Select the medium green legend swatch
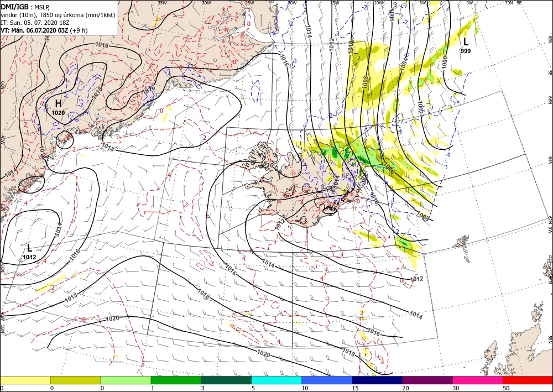Screen dimensions: 553x392 (x=176, y=380)
